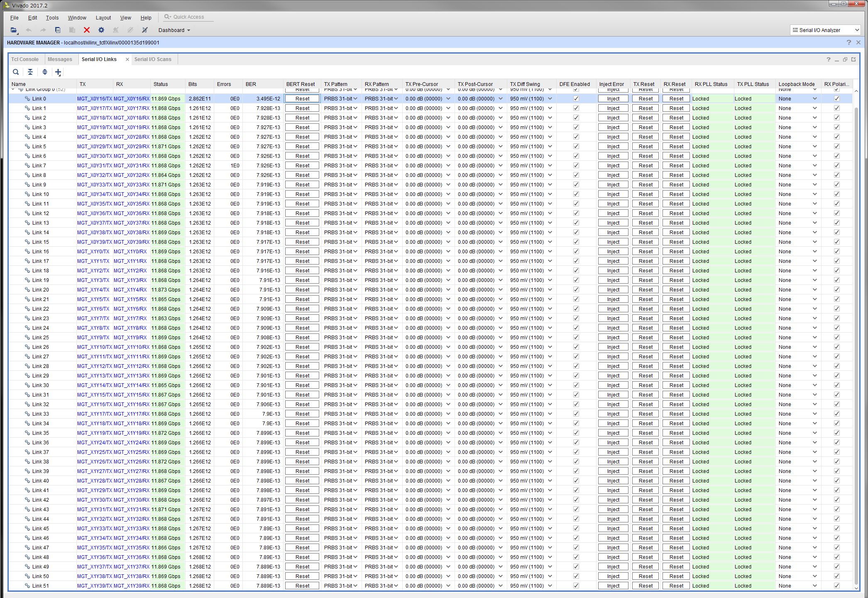Click the red X delete icon

87,30
